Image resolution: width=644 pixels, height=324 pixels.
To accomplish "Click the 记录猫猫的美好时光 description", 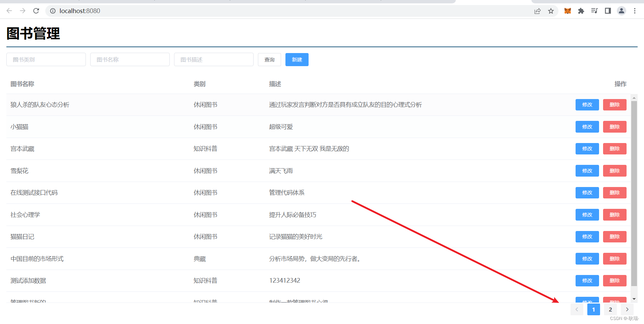I will (296, 237).
